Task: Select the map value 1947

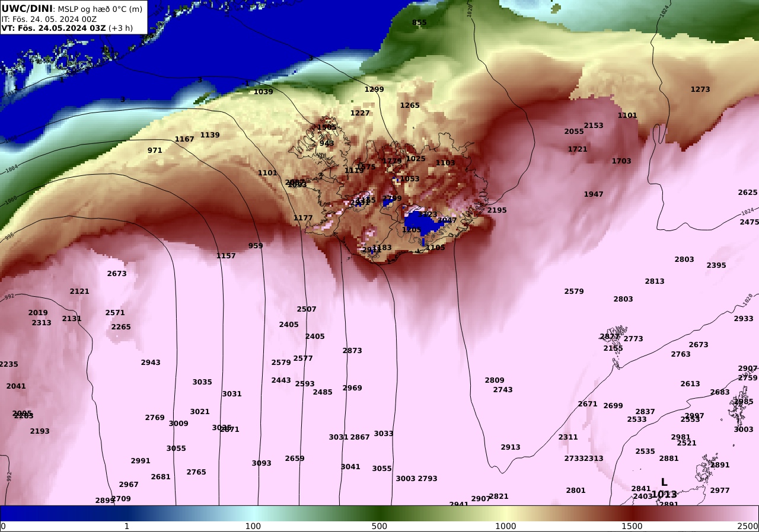Action: (x=594, y=194)
